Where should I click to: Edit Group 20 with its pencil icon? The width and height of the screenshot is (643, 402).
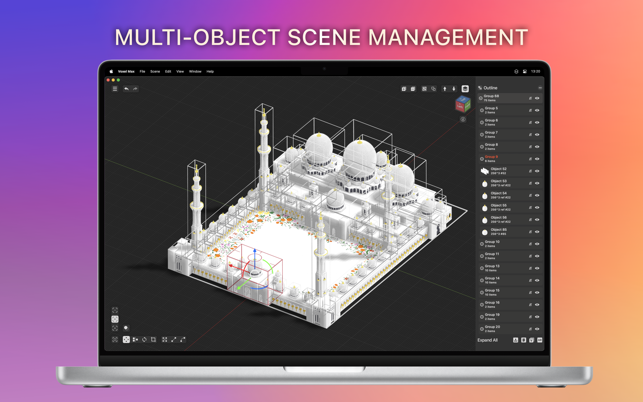tap(530, 329)
